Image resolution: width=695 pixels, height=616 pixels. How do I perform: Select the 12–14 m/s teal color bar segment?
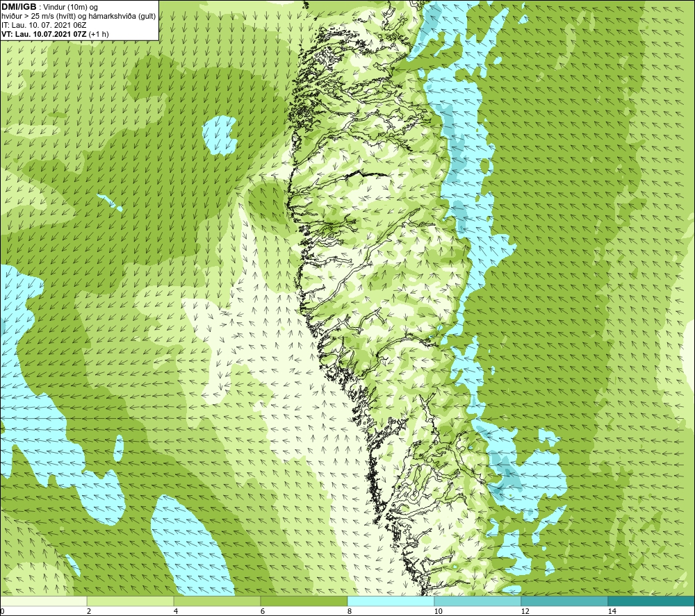564,601
